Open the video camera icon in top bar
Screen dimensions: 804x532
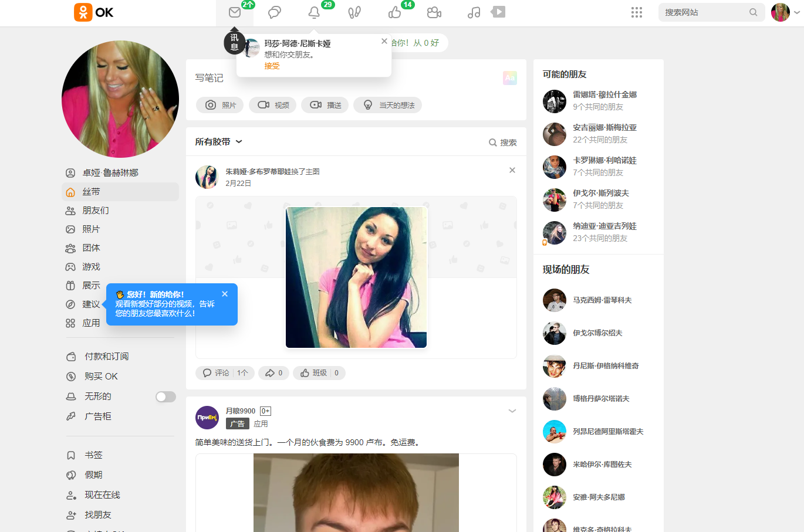[434, 12]
